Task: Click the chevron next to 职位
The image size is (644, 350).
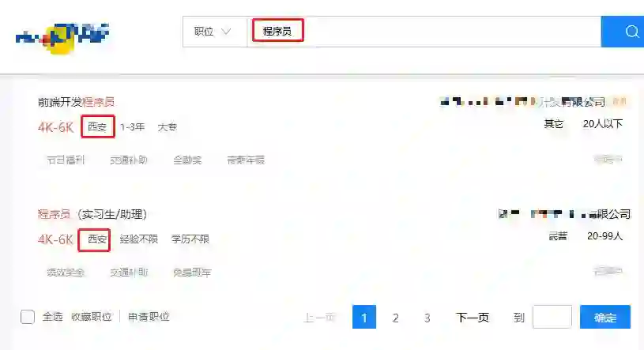Action: [226, 32]
